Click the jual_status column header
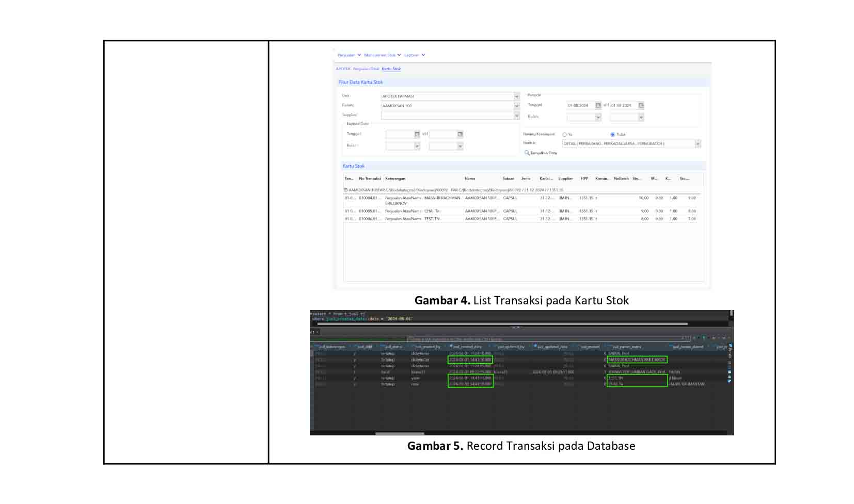The image size is (854, 504). (x=393, y=347)
